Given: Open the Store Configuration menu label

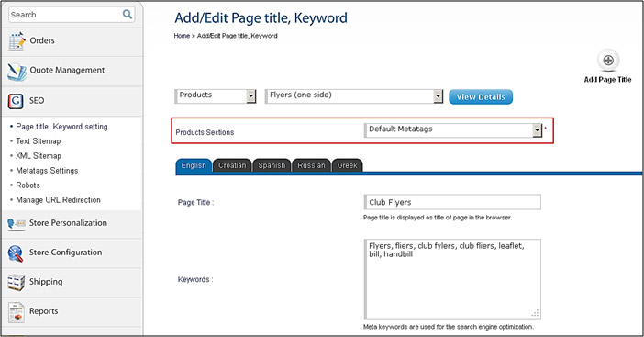Looking at the screenshot, I should (65, 253).
